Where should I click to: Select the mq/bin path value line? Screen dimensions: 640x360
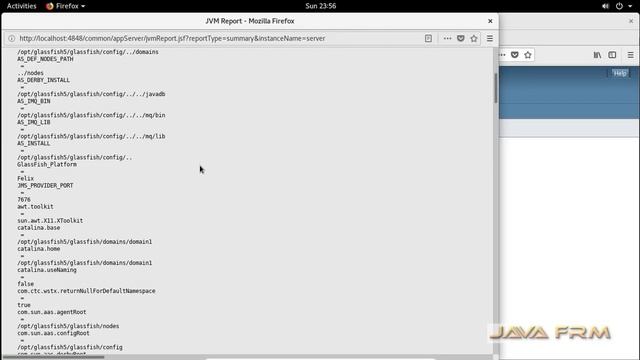91,116
